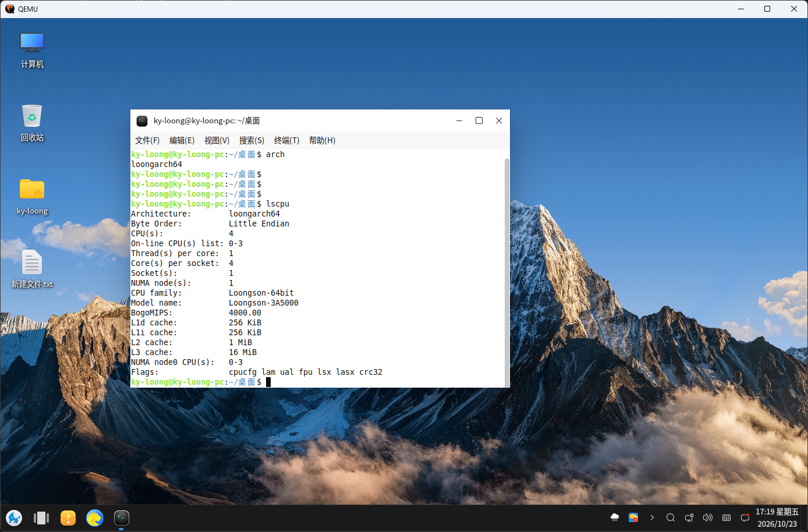Open the 文件(F) menu in terminal
Screen dimensions: 808x532
[147, 140]
